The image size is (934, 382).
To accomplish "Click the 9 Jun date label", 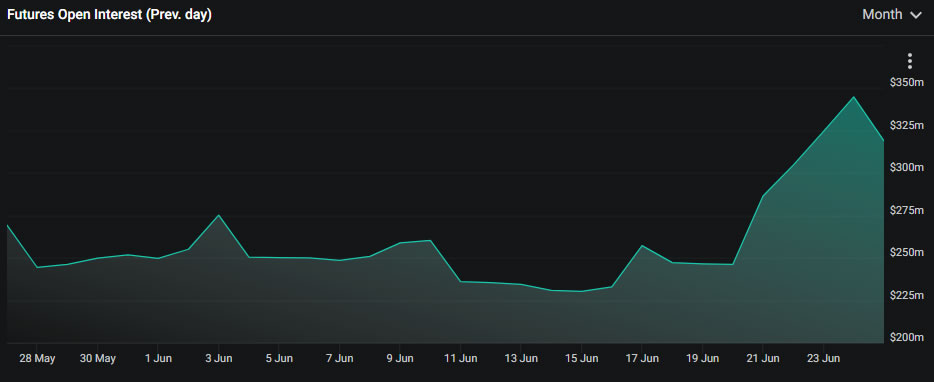I will point(400,358).
